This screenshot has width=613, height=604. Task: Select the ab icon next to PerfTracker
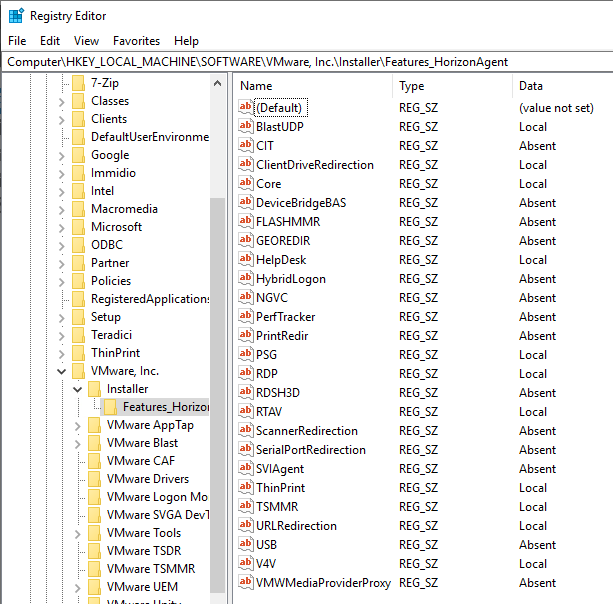[246, 316]
